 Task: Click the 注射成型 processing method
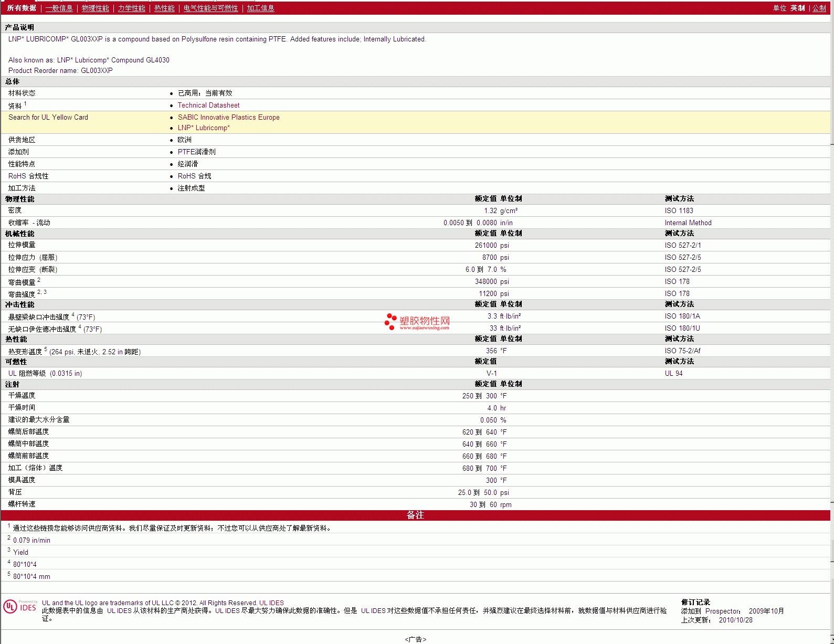pos(191,188)
